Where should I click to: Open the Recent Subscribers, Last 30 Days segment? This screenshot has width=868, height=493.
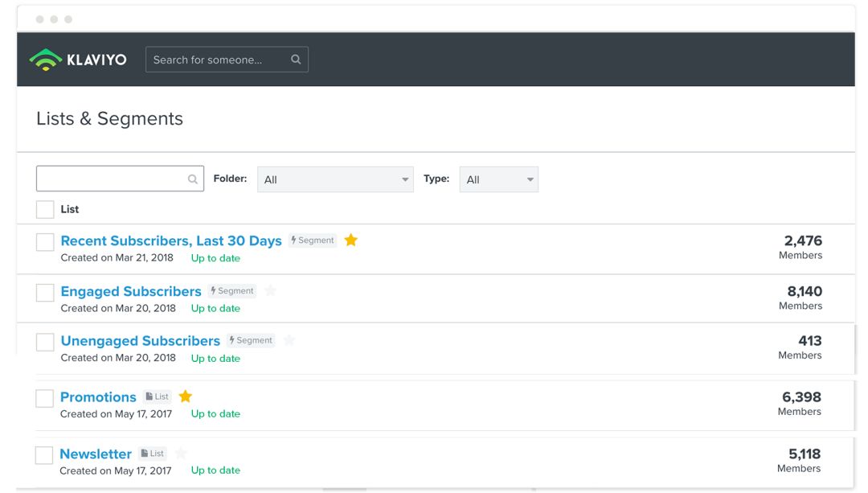[x=171, y=240]
